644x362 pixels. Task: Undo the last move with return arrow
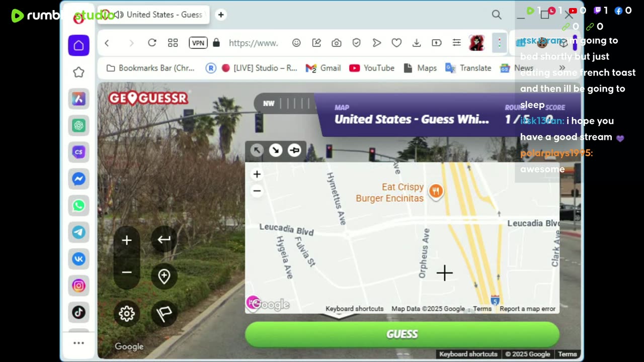164,239
